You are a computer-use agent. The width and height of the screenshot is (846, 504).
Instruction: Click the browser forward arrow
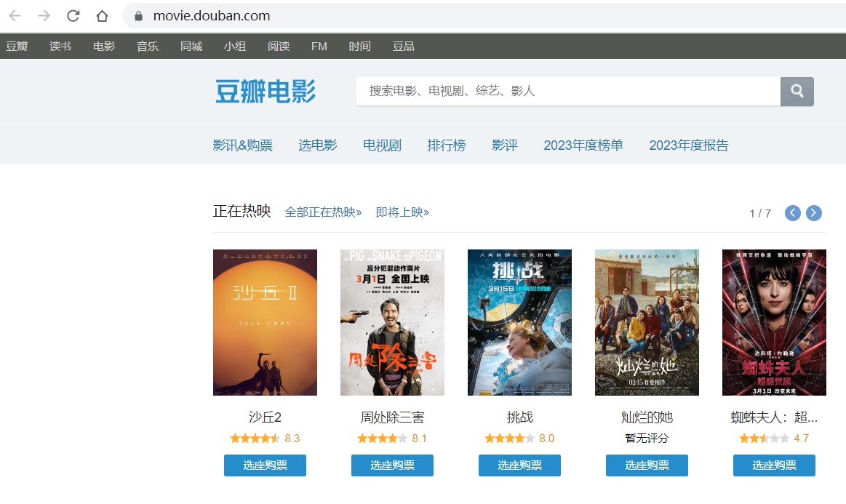pyautogui.click(x=44, y=16)
